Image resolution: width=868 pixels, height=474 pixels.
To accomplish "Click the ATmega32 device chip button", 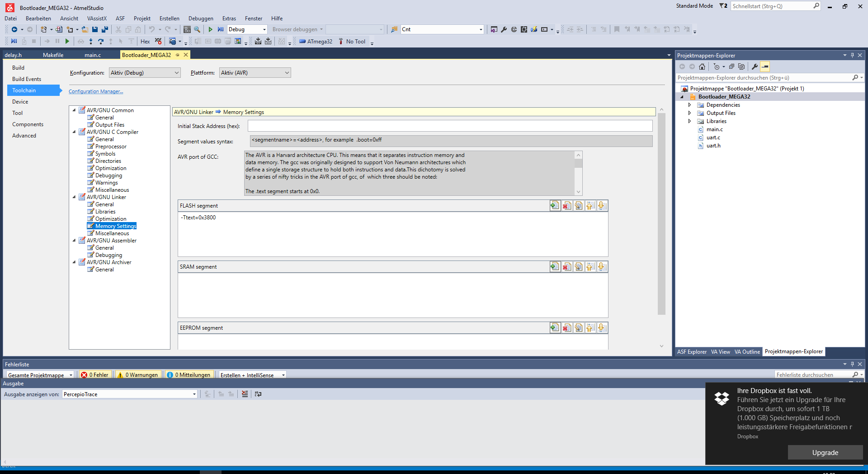I will pyautogui.click(x=316, y=42).
